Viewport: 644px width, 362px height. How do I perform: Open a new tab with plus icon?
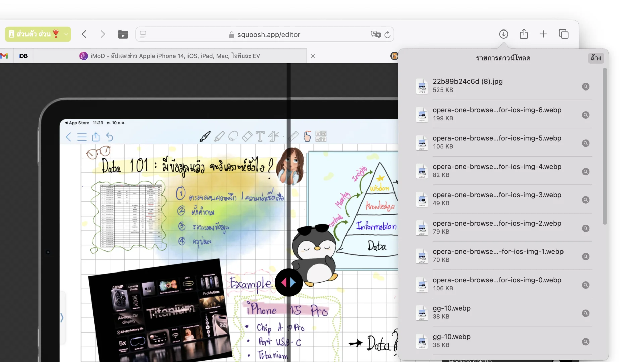(543, 34)
